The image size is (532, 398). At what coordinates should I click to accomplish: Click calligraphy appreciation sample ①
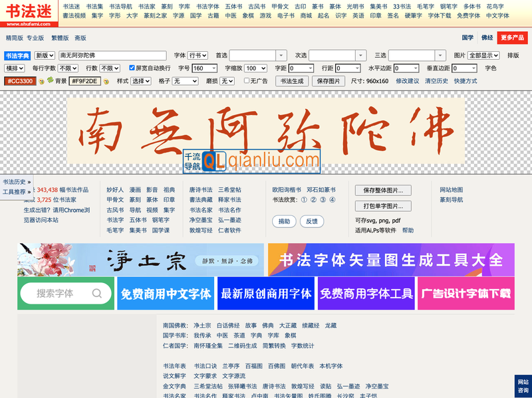point(304,199)
